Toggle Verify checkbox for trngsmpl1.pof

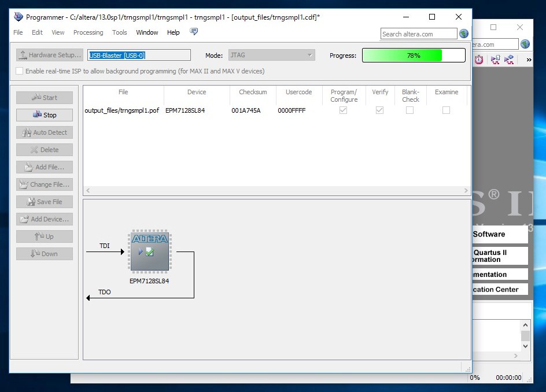pyautogui.click(x=379, y=110)
